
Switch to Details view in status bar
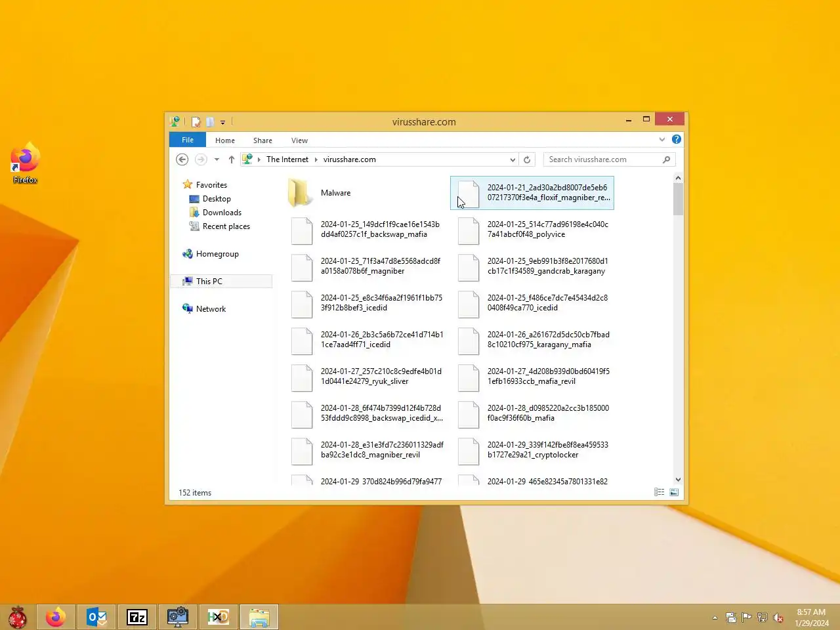[660, 492]
